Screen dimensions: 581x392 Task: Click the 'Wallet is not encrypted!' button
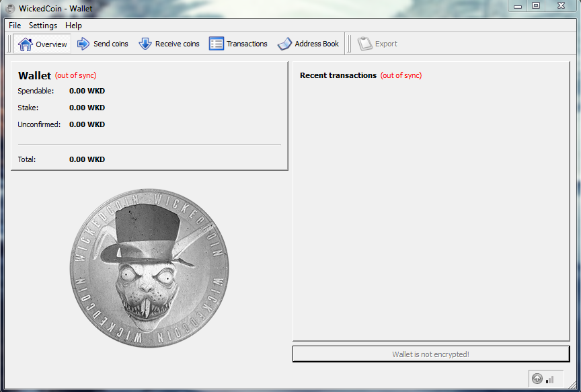click(x=431, y=354)
